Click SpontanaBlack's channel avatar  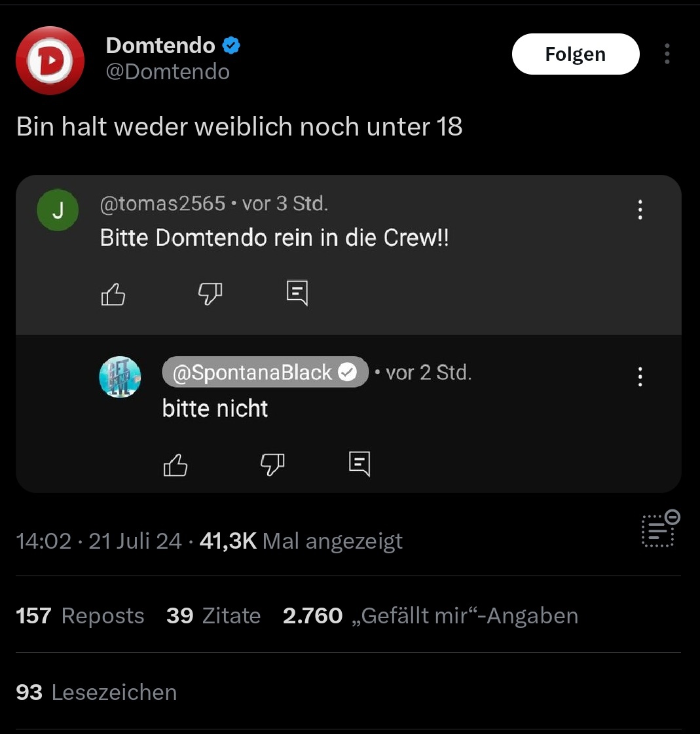[x=120, y=377]
